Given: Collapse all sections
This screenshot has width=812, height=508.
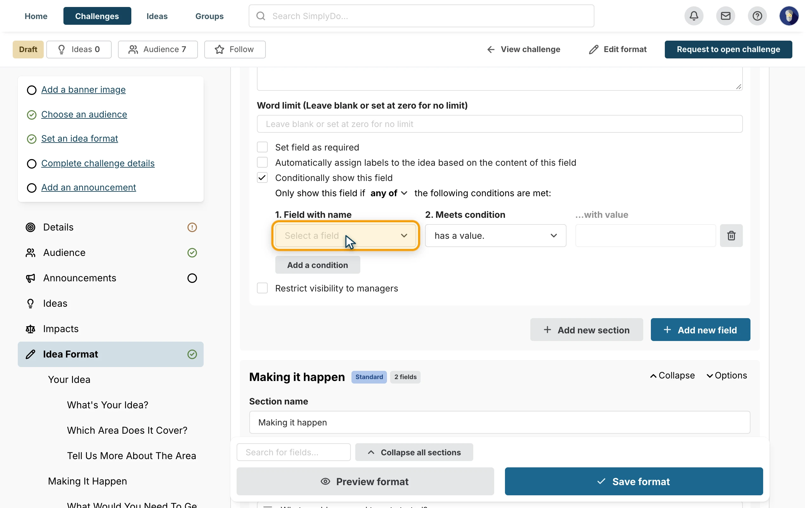Looking at the screenshot, I should coord(414,452).
